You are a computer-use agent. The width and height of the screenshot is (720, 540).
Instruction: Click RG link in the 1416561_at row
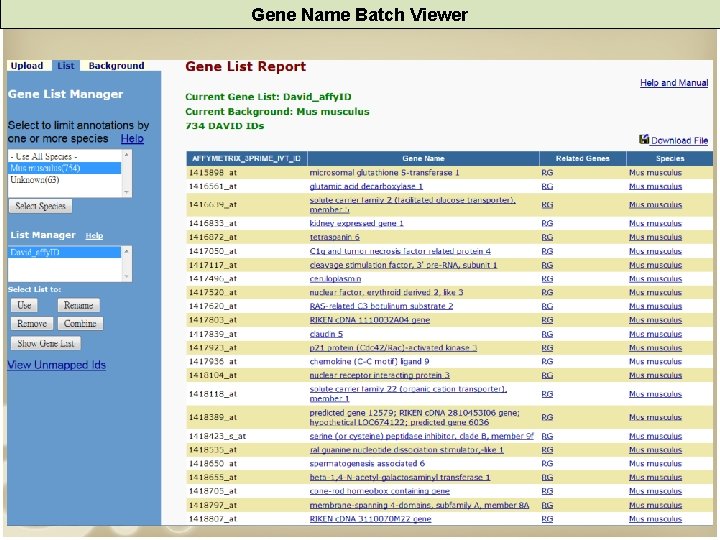(x=547, y=186)
